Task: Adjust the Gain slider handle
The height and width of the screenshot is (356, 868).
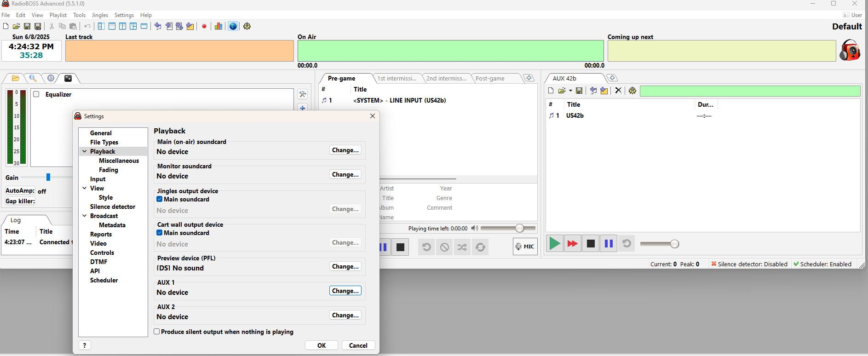Action: (48, 177)
